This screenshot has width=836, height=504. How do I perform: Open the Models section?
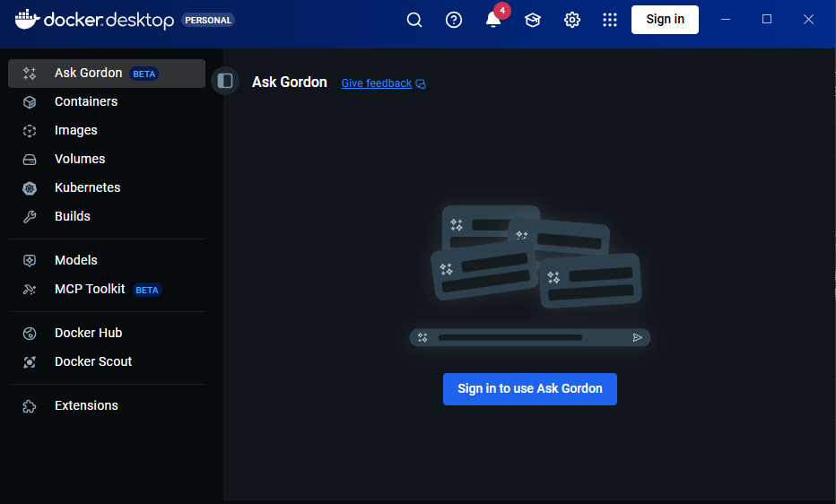(x=76, y=260)
